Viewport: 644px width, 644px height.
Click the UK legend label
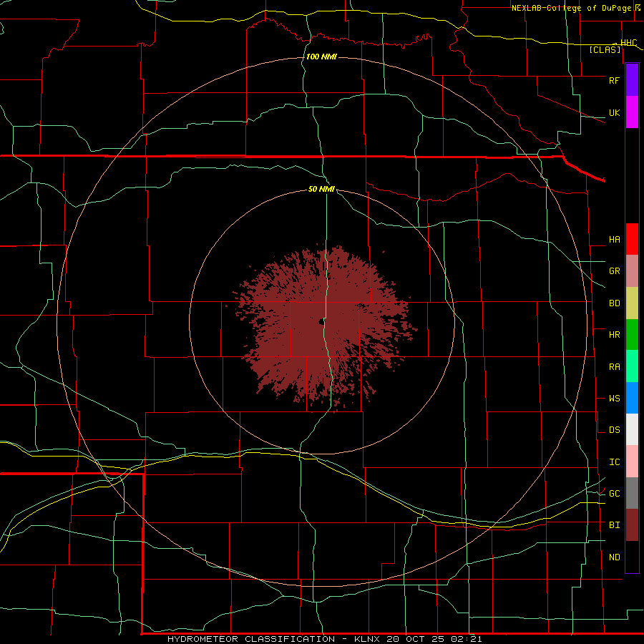coord(614,113)
